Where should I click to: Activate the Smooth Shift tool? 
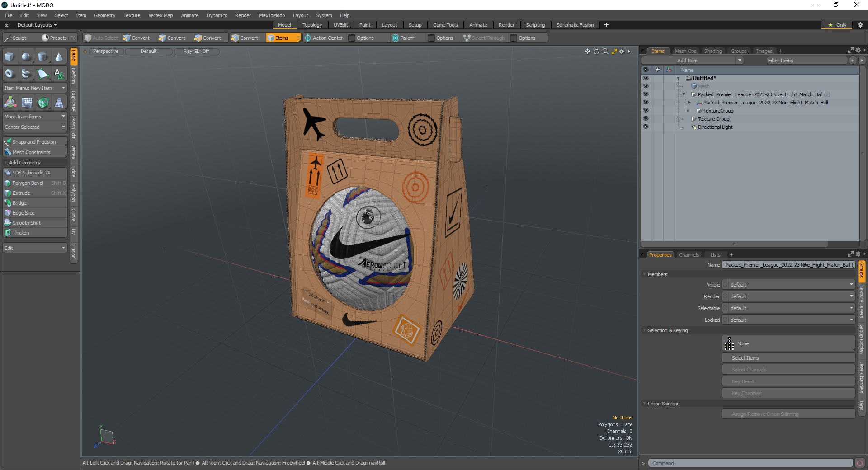coord(35,223)
